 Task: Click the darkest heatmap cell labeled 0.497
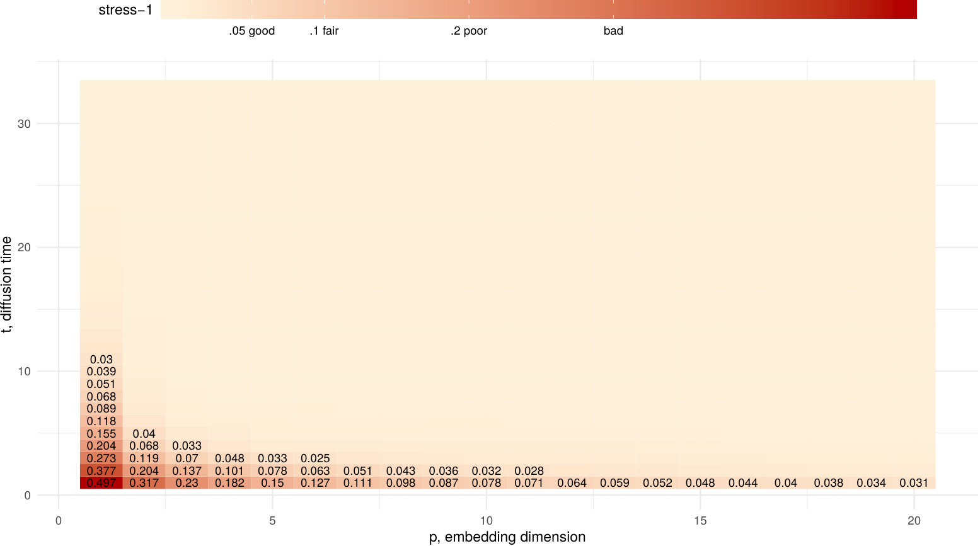point(101,483)
